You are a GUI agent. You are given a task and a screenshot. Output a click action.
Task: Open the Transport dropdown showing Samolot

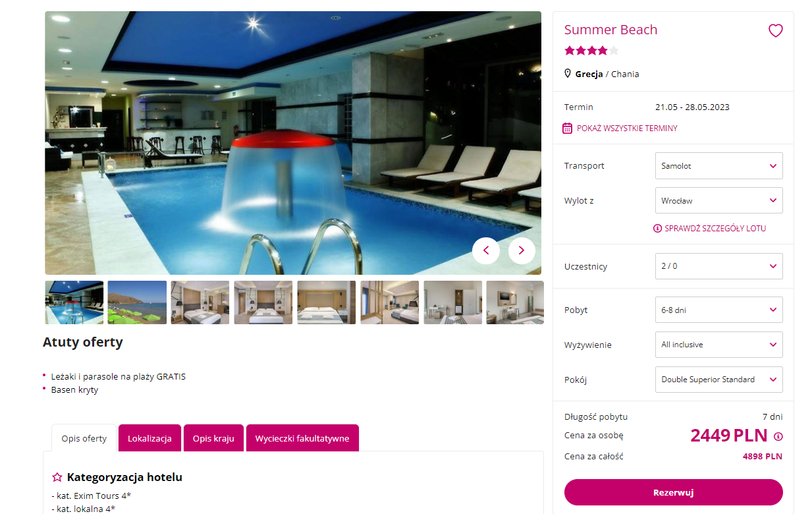tap(719, 166)
